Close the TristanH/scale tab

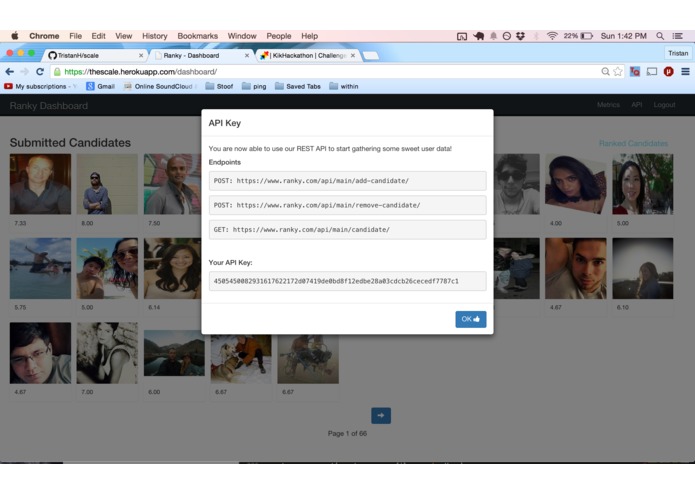pos(141,55)
